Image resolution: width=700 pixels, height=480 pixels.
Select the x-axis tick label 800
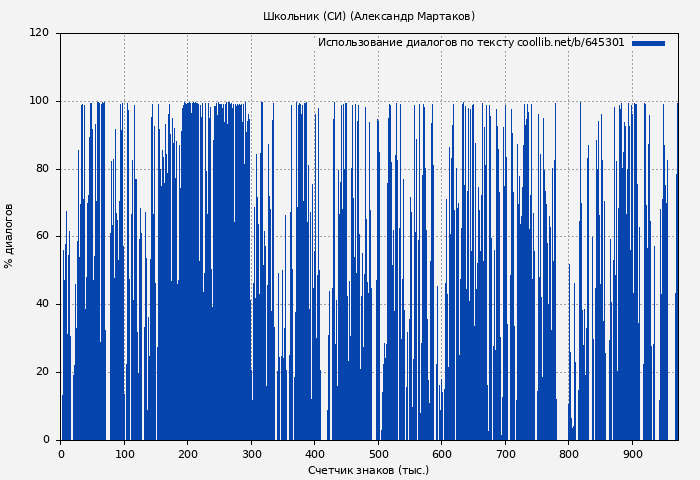(568, 454)
